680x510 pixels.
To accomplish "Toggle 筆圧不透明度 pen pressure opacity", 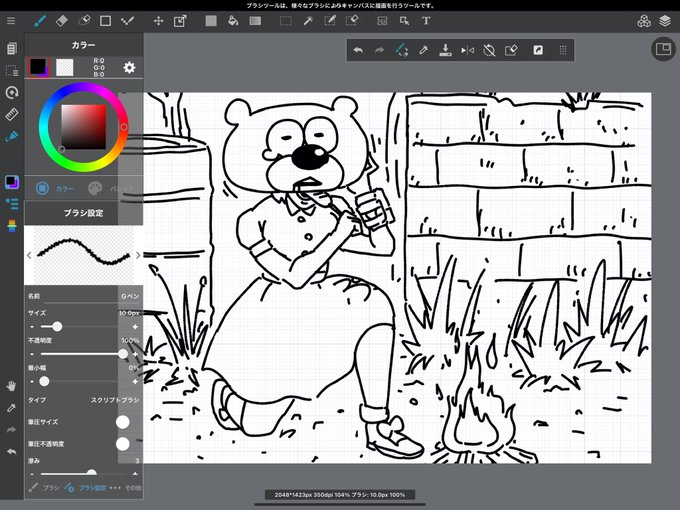I will click(x=123, y=444).
